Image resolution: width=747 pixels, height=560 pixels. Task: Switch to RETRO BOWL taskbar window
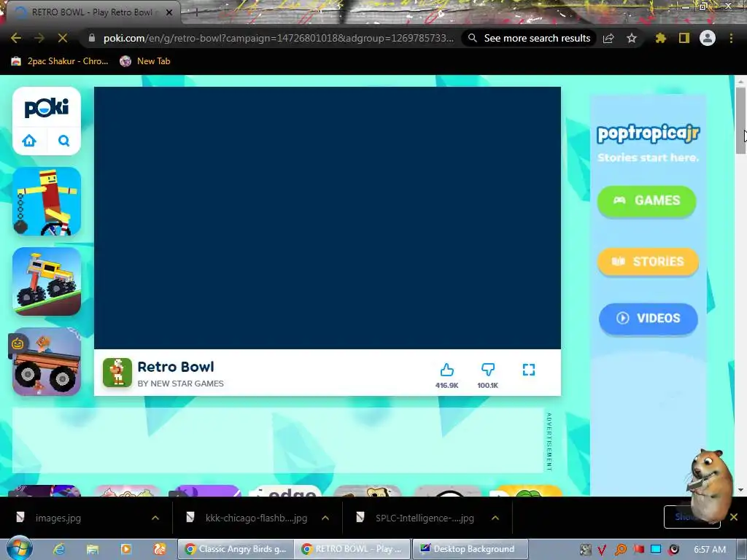pos(352,549)
